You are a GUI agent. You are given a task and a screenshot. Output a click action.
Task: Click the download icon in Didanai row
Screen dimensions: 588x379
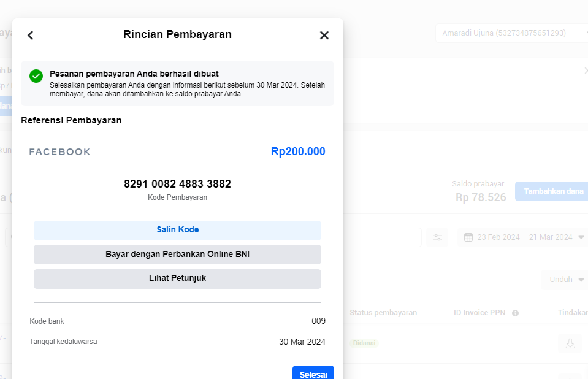(570, 343)
